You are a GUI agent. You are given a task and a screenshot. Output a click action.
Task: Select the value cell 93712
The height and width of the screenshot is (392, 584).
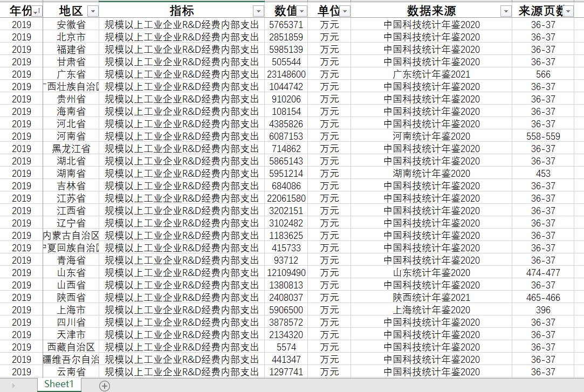tap(286, 260)
